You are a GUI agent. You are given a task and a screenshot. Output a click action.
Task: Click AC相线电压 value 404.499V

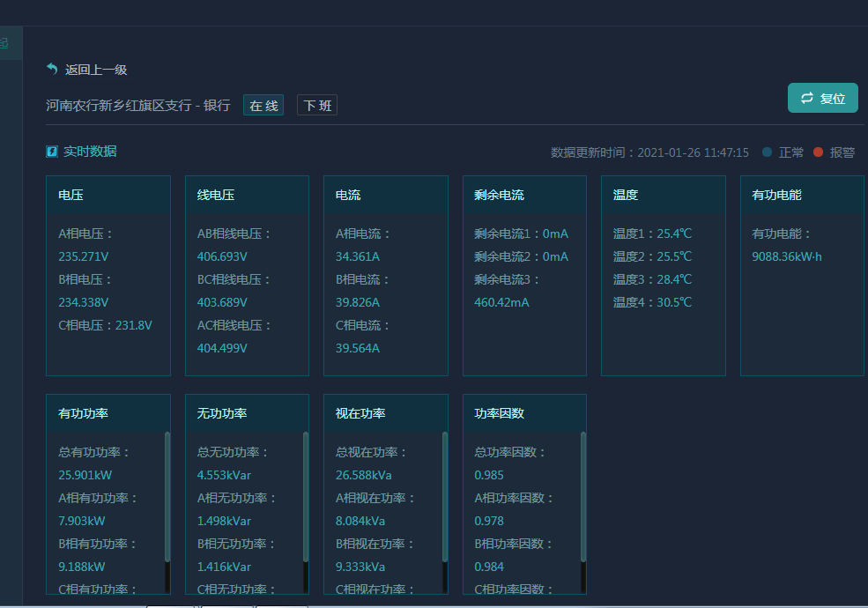click(222, 348)
